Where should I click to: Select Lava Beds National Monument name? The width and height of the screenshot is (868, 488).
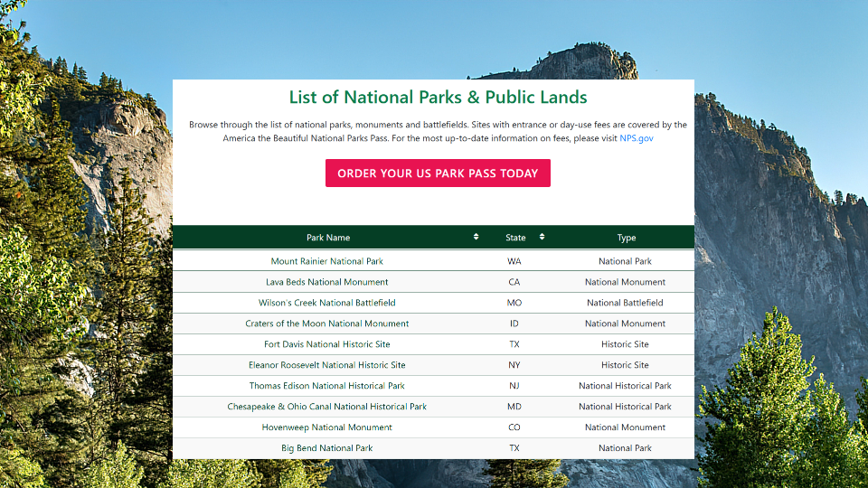[327, 282]
